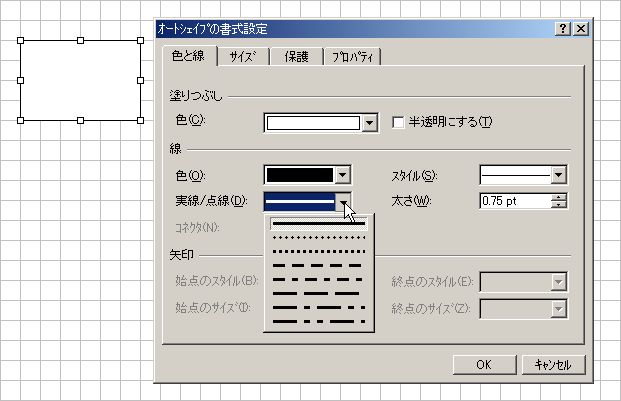
Task: Open the fill 色(C) dropdown arrow
Action: [x=369, y=123]
